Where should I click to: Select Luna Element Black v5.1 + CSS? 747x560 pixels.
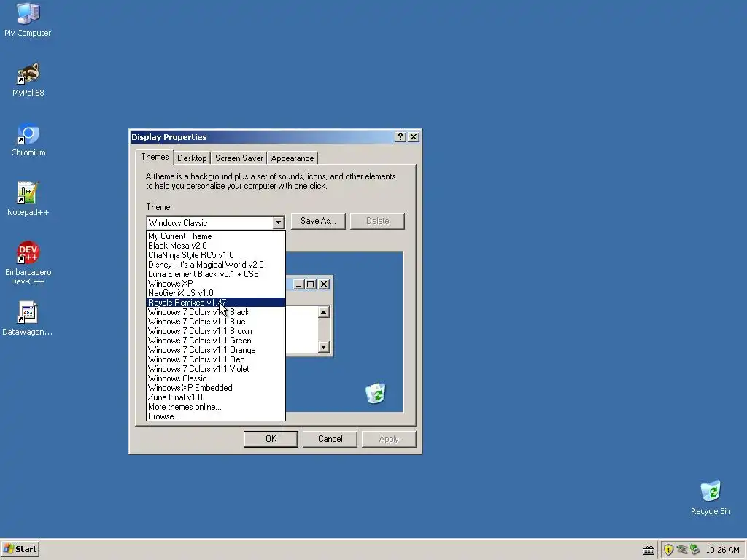pos(216,274)
